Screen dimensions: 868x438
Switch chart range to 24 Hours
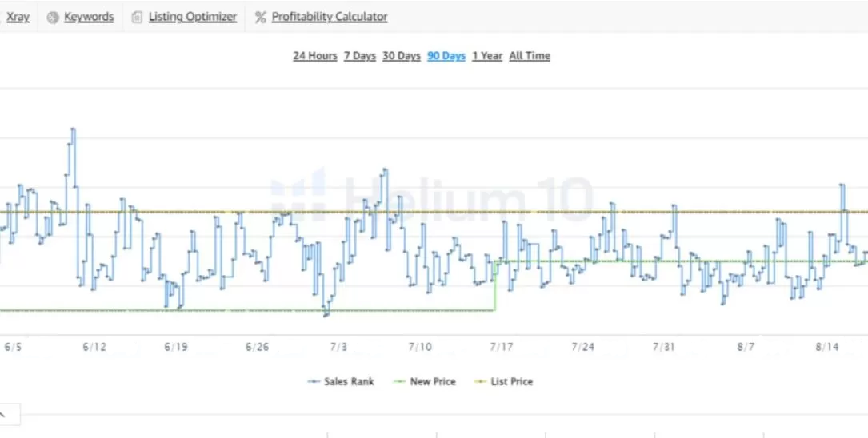(315, 56)
